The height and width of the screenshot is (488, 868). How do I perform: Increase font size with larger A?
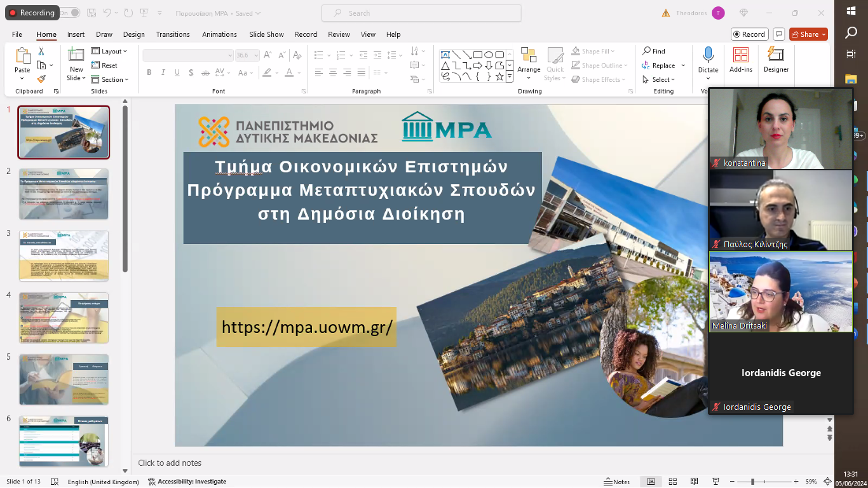pyautogui.click(x=268, y=55)
